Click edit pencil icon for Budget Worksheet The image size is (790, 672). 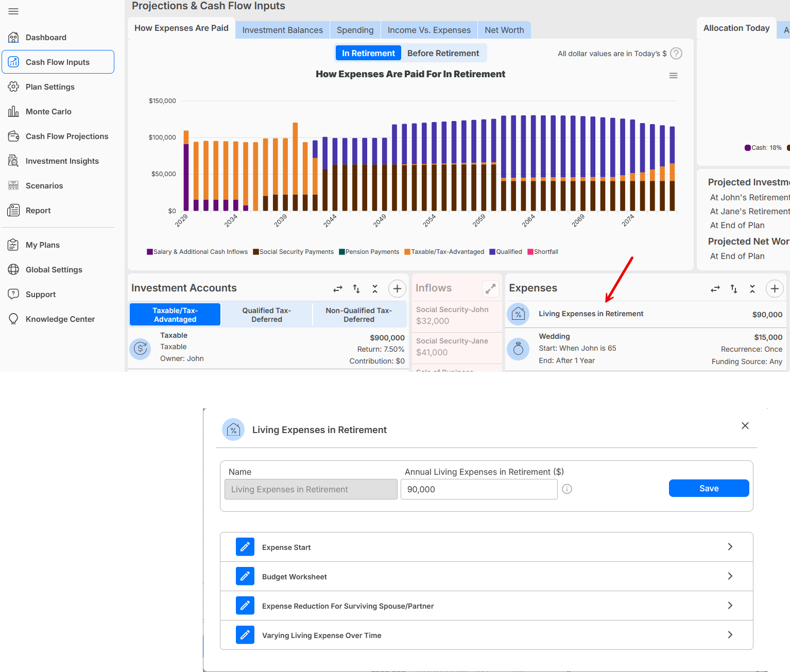(245, 576)
